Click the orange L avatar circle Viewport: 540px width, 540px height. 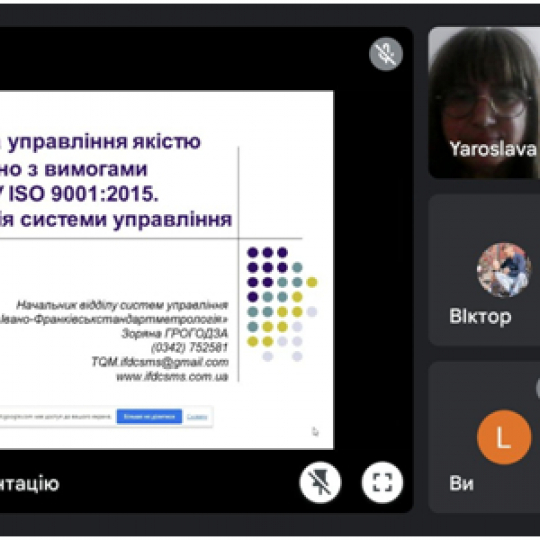[504, 437]
